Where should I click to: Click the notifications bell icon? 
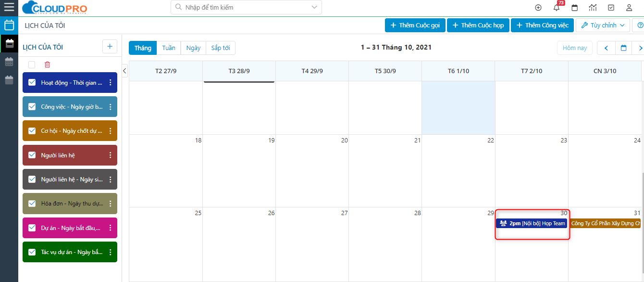557,8
